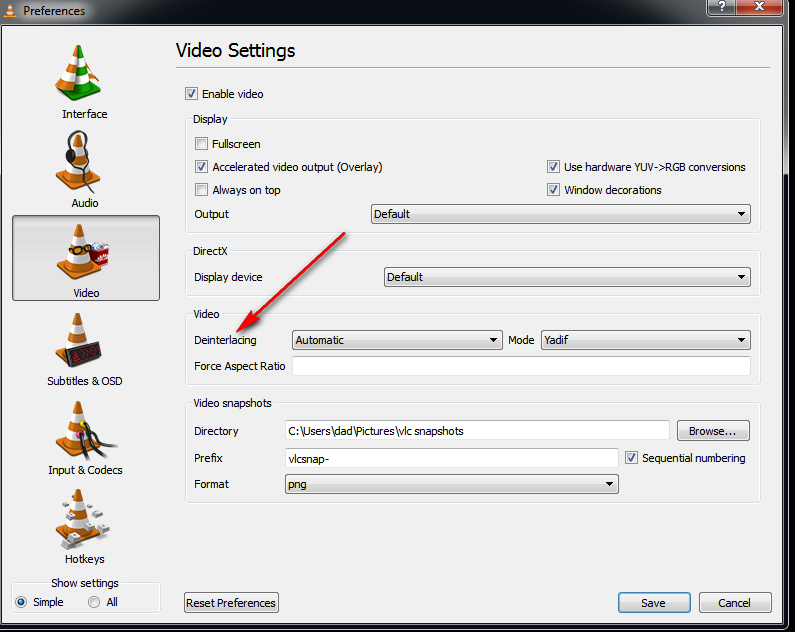795x632 pixels.
Task: Save the preferences
Action: (654, 603)
